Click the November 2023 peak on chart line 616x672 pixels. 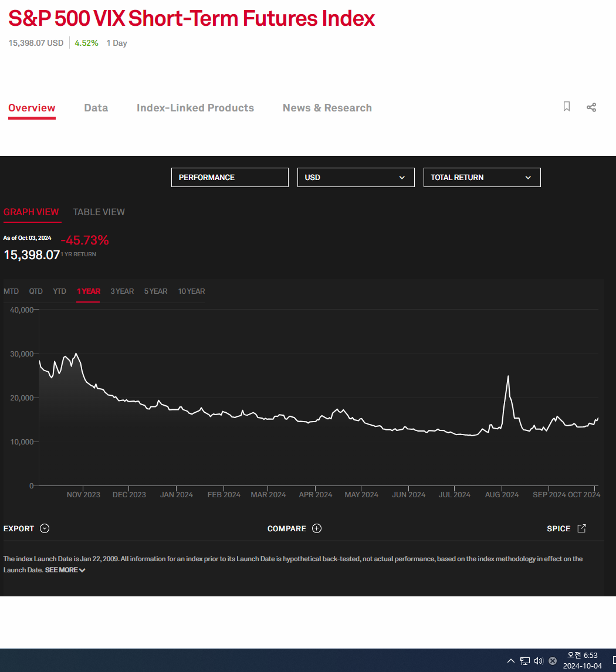76,354
